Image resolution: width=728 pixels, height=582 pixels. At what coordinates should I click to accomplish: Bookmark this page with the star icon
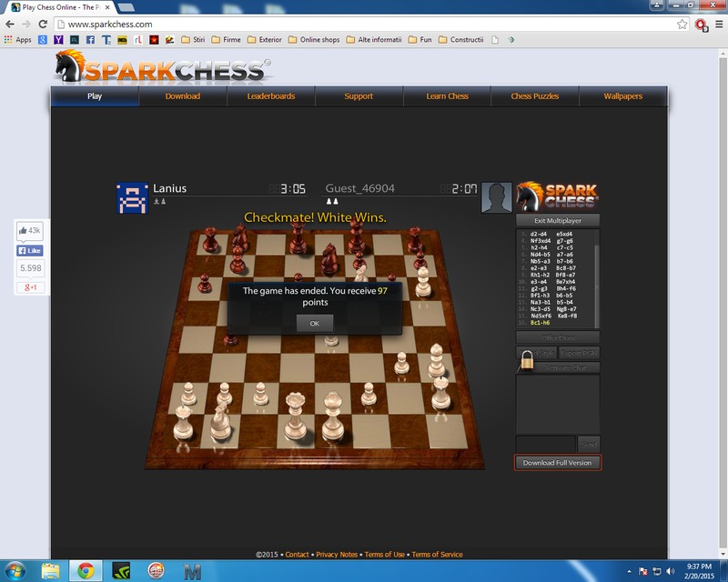pos(682,25)
